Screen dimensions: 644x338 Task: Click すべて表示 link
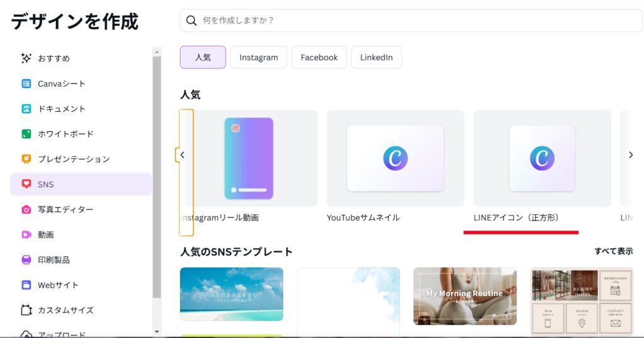click(x=614, y=251)
